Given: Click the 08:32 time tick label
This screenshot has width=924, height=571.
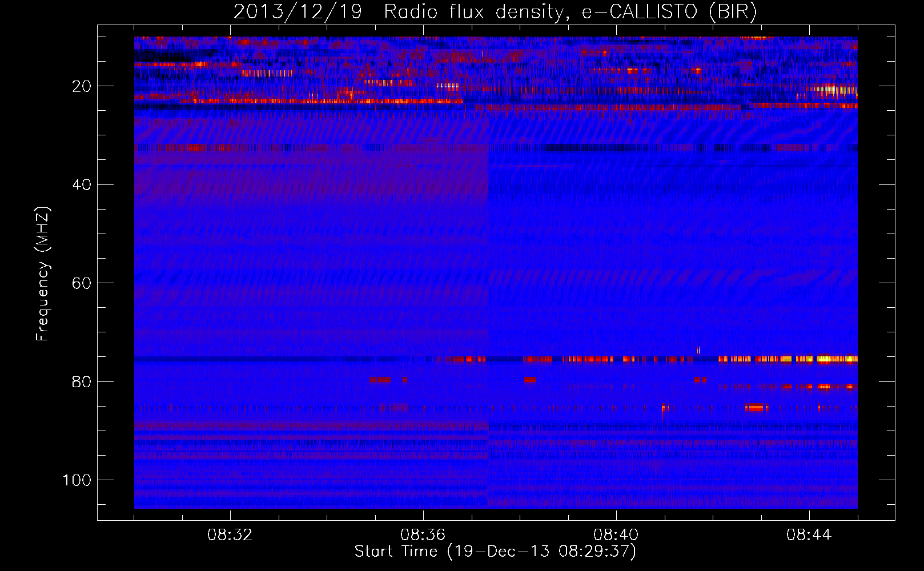Looking at the screenshot, I should pos(230,535).
